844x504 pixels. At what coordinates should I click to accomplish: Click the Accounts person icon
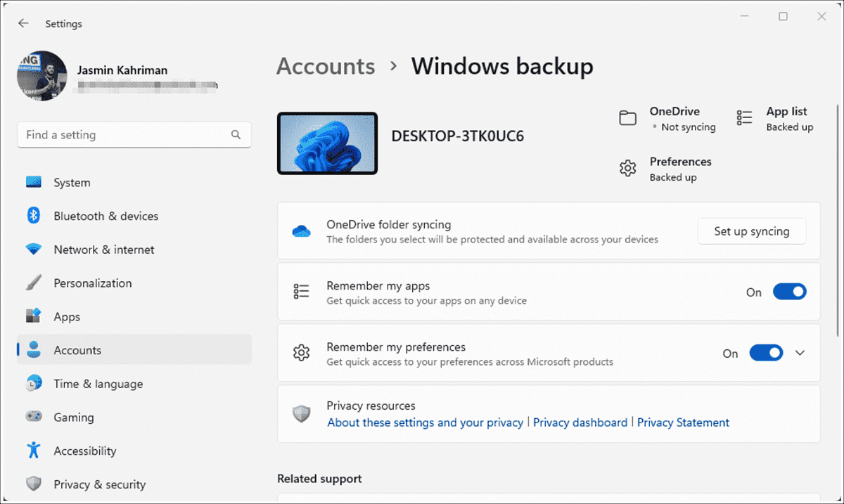click(x=34, y=350)
